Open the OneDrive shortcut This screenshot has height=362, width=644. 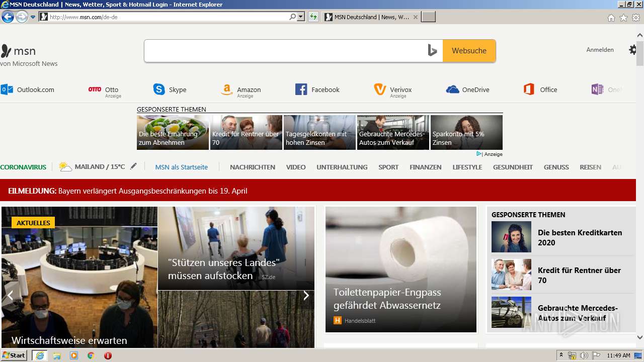(468, 89)
